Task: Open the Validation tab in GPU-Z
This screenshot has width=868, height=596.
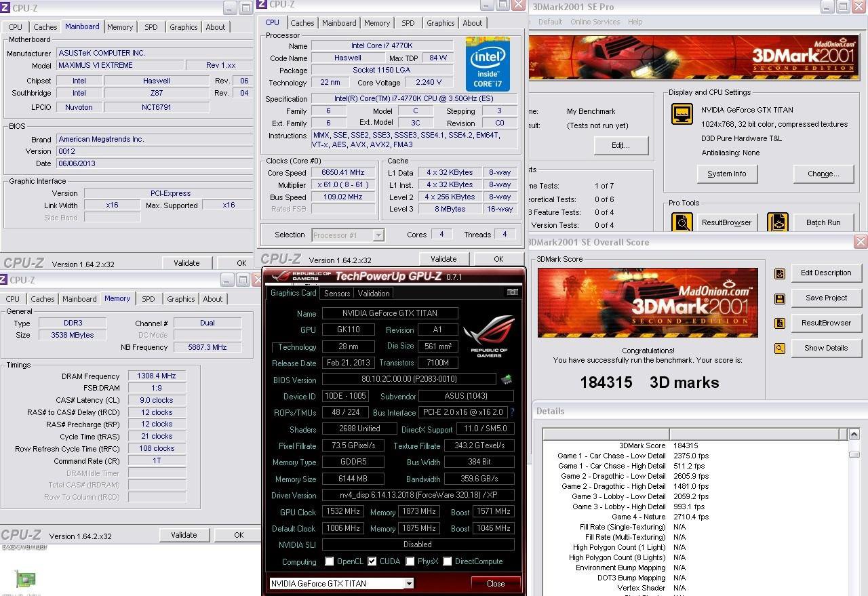Action: (374, 294)
